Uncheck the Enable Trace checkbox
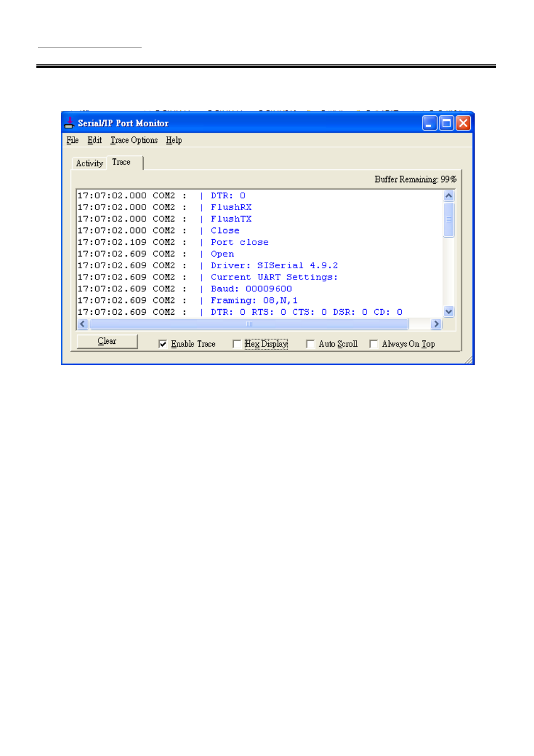This screenshot has width=534, height=756. pyautogui.click(x=162, y=344)
